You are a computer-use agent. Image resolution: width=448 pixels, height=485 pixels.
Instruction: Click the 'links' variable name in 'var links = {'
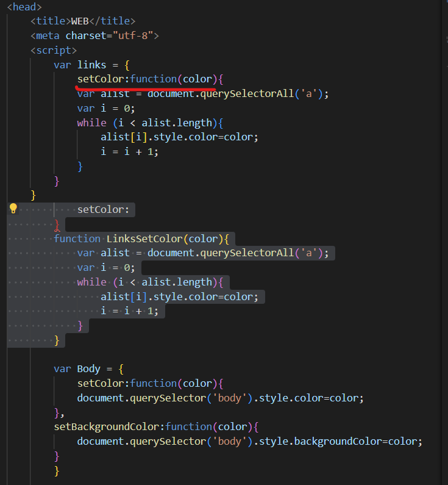[91, 65]
